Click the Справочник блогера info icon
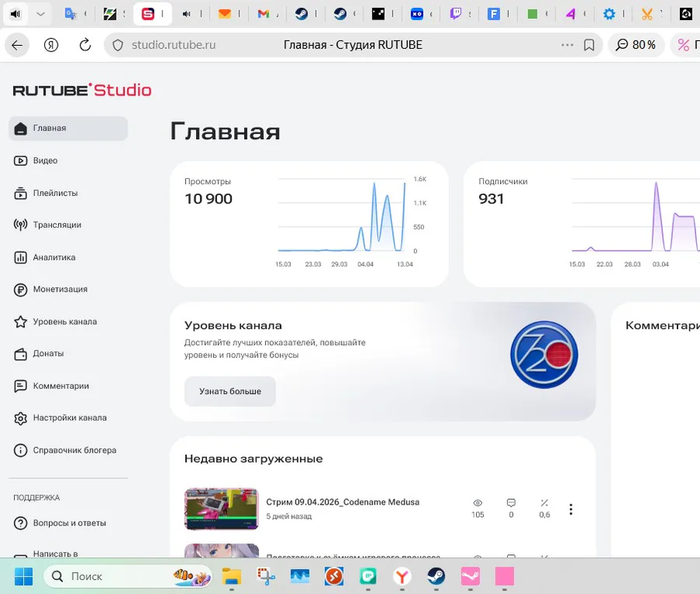Screen dimensions: 700x594 click(20, 450)
